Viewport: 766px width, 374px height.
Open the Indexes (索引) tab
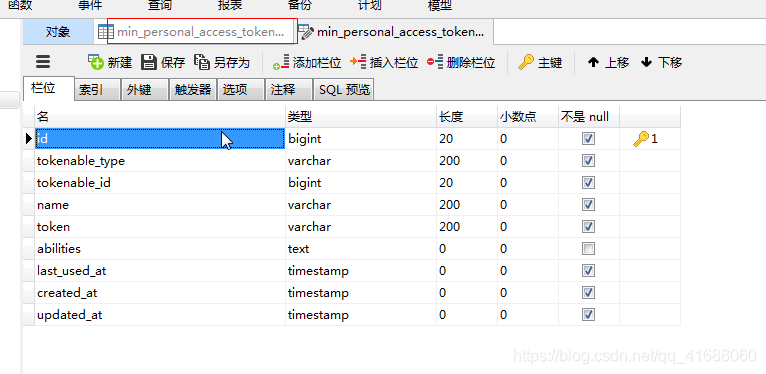click(x=97, y=90)
